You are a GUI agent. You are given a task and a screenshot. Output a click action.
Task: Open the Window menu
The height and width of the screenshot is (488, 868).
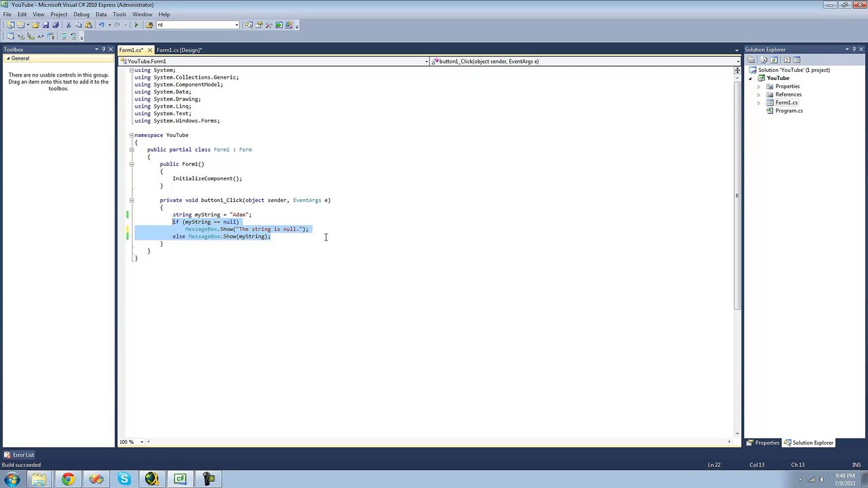(x=142, y=14)
